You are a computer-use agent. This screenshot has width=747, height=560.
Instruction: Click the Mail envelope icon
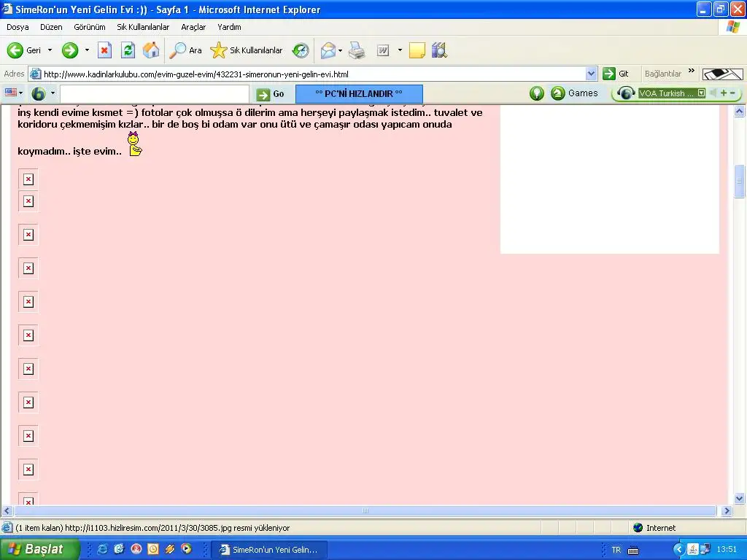328,50
